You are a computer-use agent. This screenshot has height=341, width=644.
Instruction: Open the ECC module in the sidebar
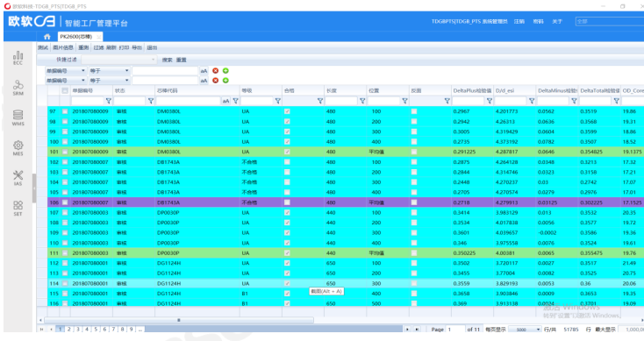[x=18, y=58]
